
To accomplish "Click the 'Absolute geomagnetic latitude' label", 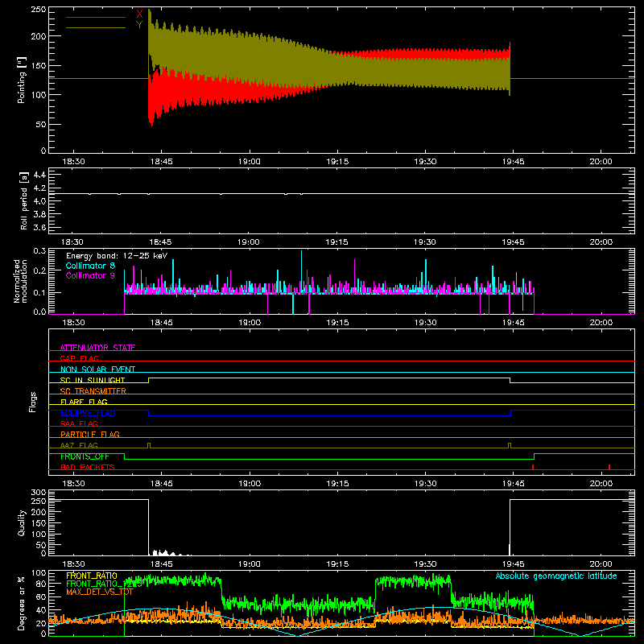I will coord(556,576).
